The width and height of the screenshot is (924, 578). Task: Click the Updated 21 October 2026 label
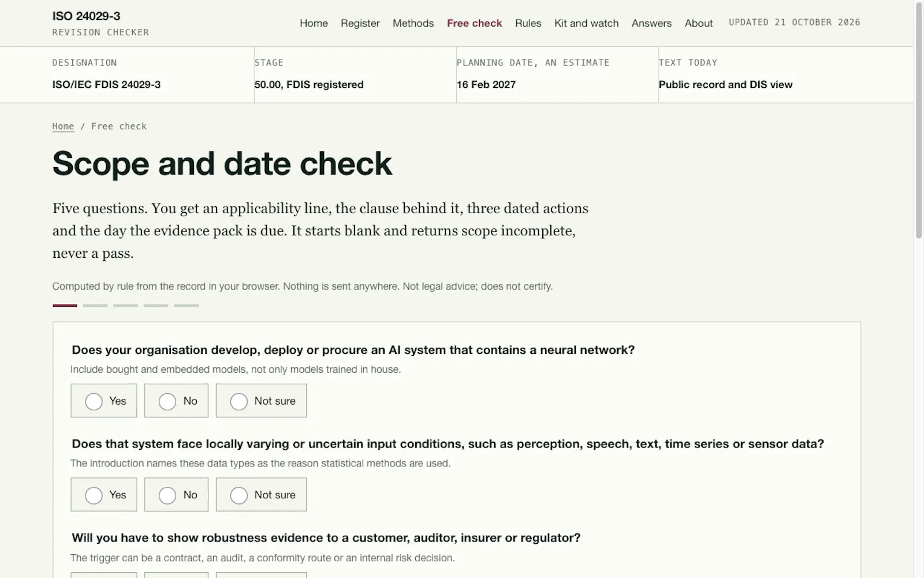794,22
